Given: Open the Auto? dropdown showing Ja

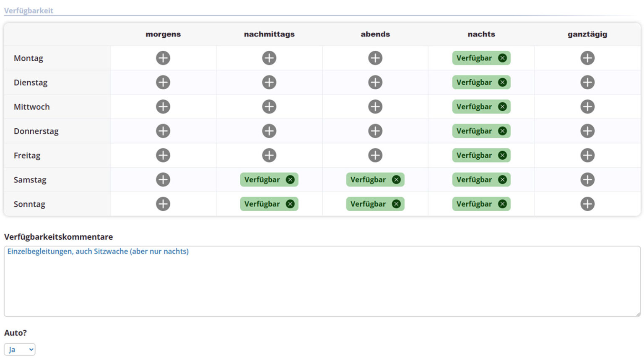Looking at the screenshot, I should tap(20, 349).
